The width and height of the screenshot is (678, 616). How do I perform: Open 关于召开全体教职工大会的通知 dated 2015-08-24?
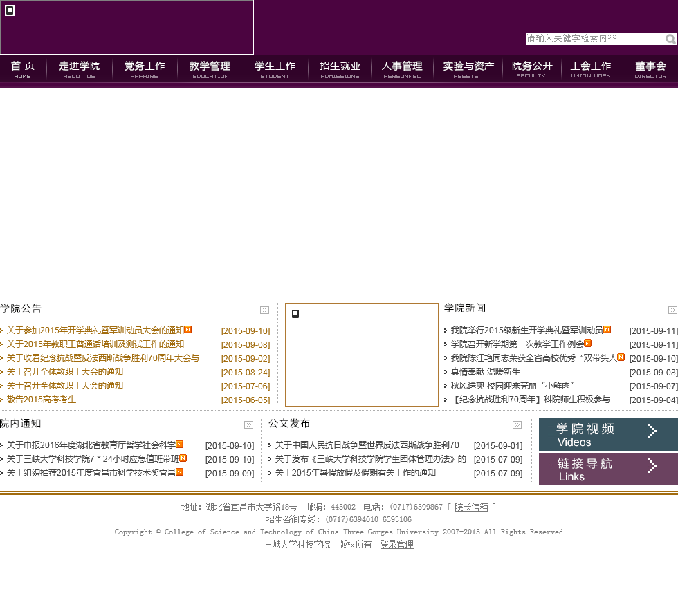65,372
